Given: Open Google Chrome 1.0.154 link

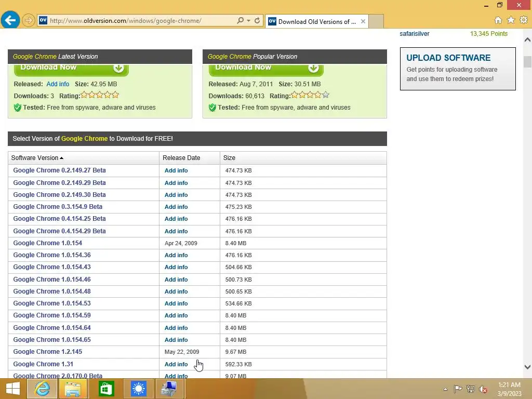Looking at the screenshot, I should pyautogui.click(x=47, y=243).
